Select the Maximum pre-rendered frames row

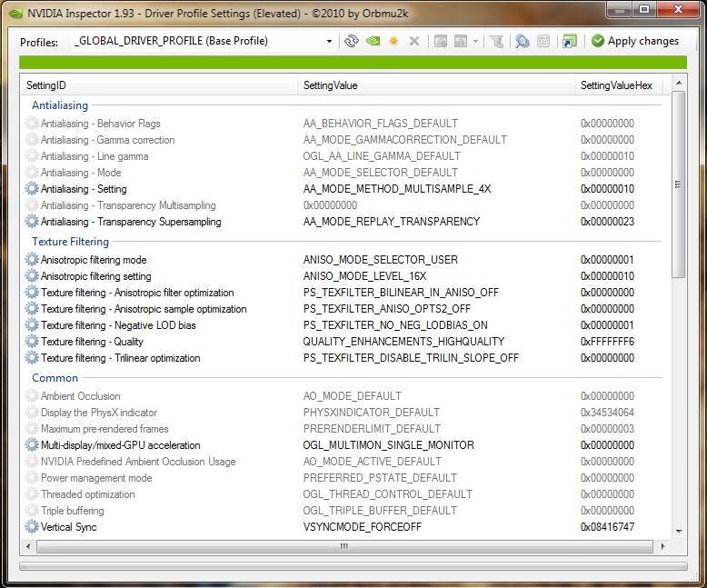click(x=342, y=429)
